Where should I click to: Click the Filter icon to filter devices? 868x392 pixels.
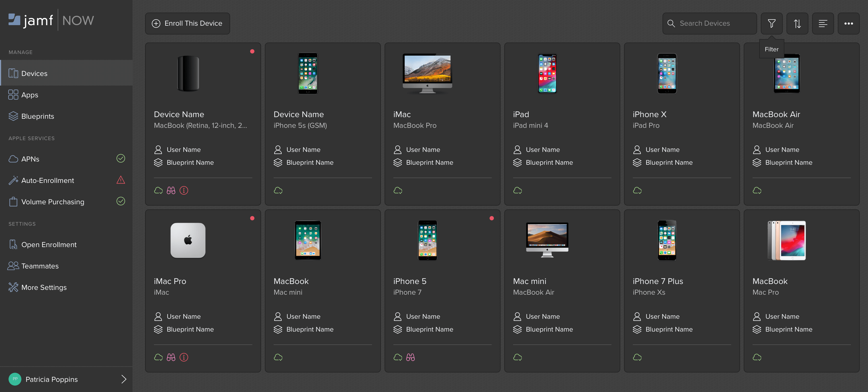coord(772,23)
